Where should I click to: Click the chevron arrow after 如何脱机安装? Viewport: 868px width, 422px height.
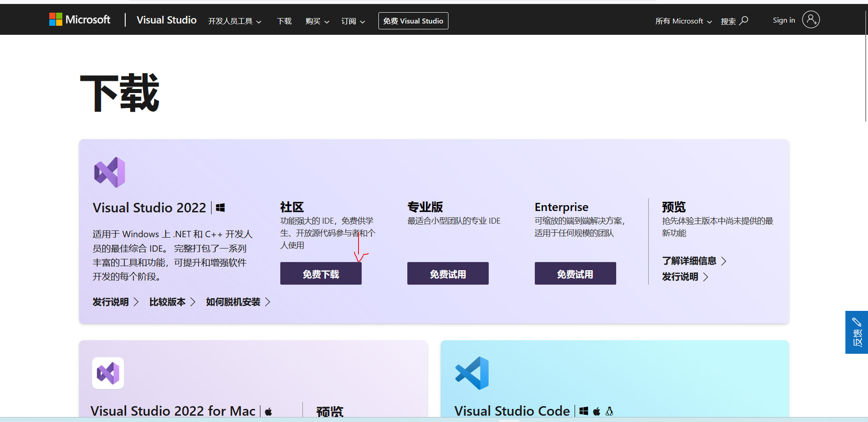coord(268,302)
